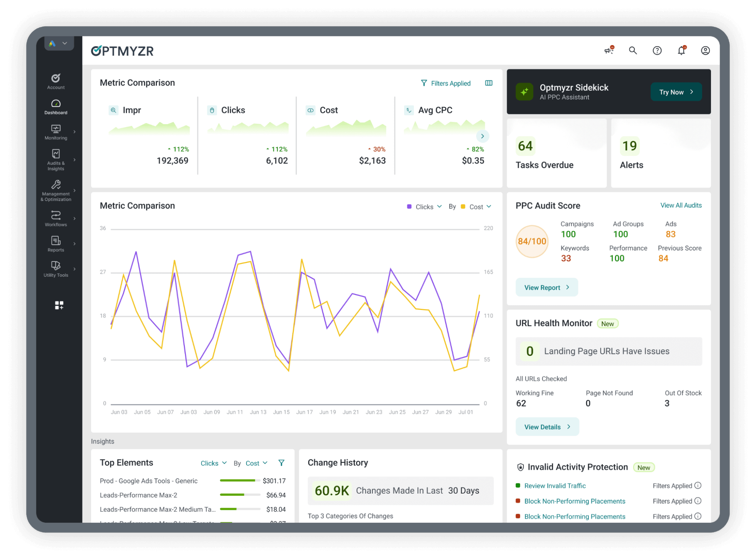The width and height of the screenshot is (756, 559).
Task: Enable the Review Invalid Traffic rule
Action: point(554,486)
